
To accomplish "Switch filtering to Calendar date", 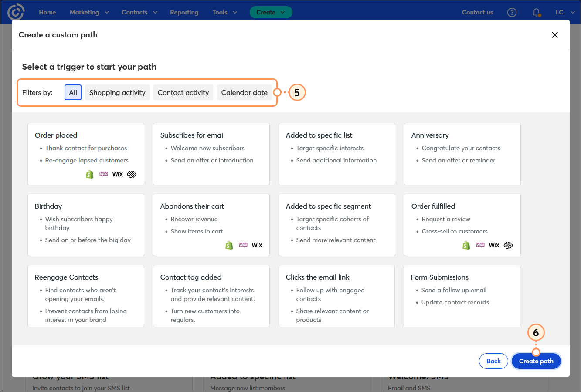I will click(244, 92).
